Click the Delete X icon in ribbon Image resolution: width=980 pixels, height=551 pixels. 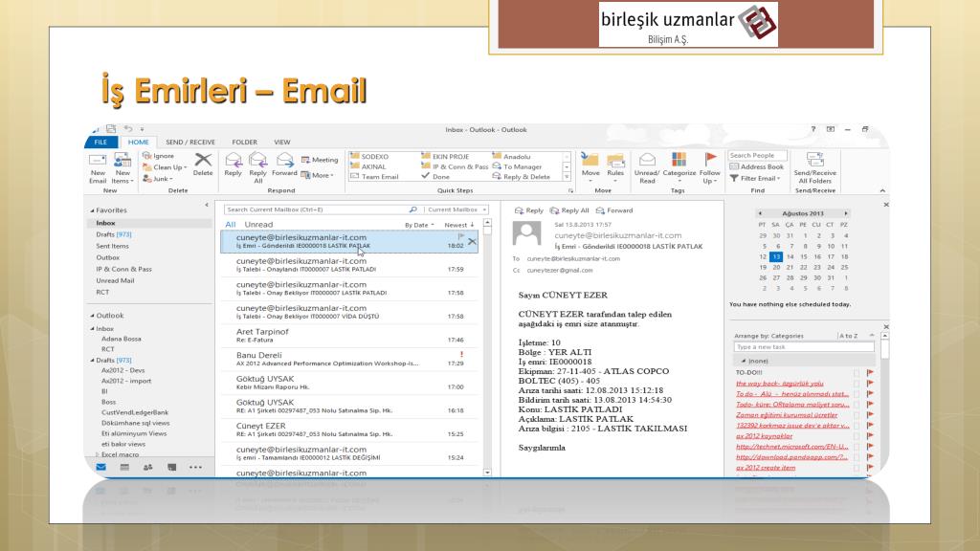click(203, 160)
